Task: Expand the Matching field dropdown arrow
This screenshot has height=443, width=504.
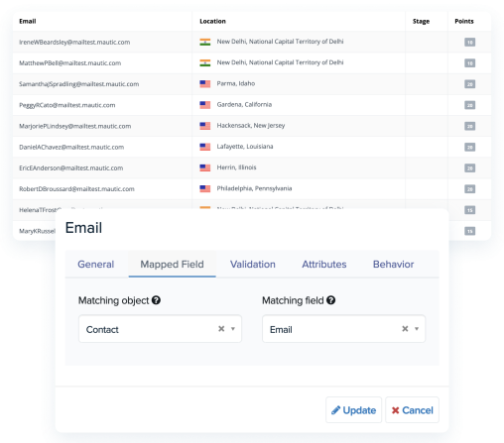Action: pos(417,329)
